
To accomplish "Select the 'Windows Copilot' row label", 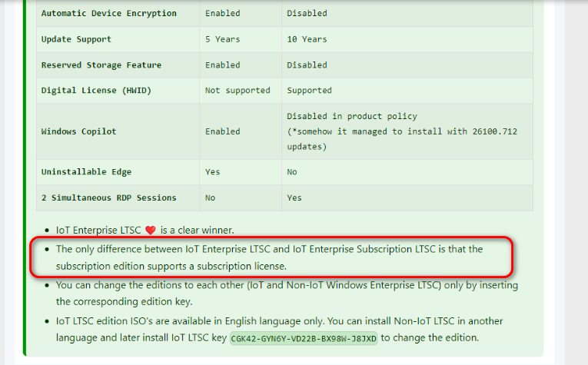I will [78, 131].
